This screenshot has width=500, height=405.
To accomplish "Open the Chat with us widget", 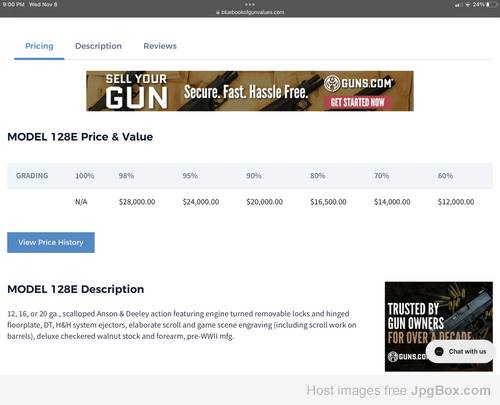I will point(460,351).
